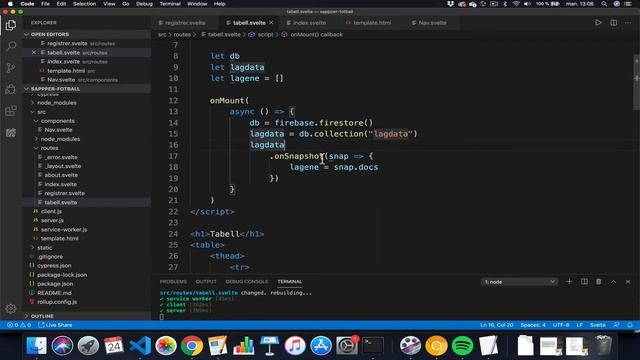Screen dimensions: 640x360
Task: Open Source Control view in activity bar
Action: click(11, 67)
